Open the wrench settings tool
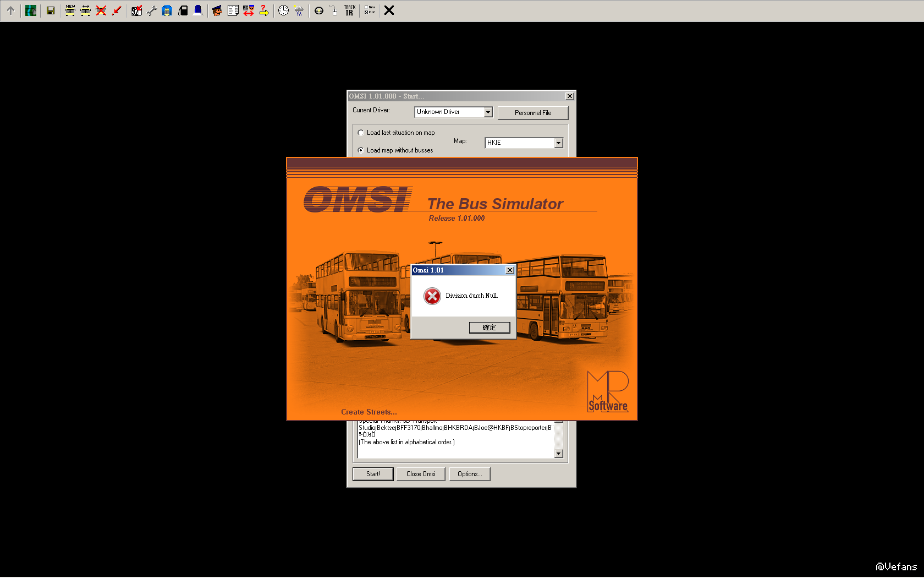 coord(152,10)
